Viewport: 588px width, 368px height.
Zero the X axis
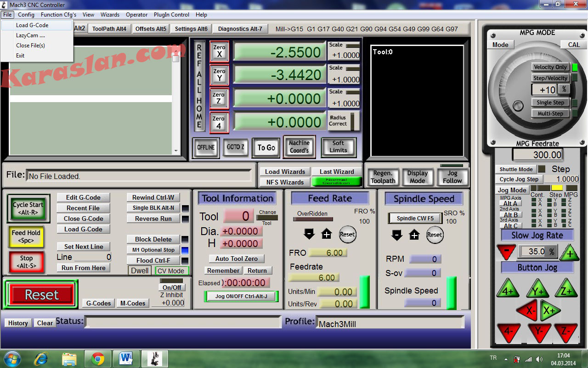pyautogui.click(x=219, y=51)
